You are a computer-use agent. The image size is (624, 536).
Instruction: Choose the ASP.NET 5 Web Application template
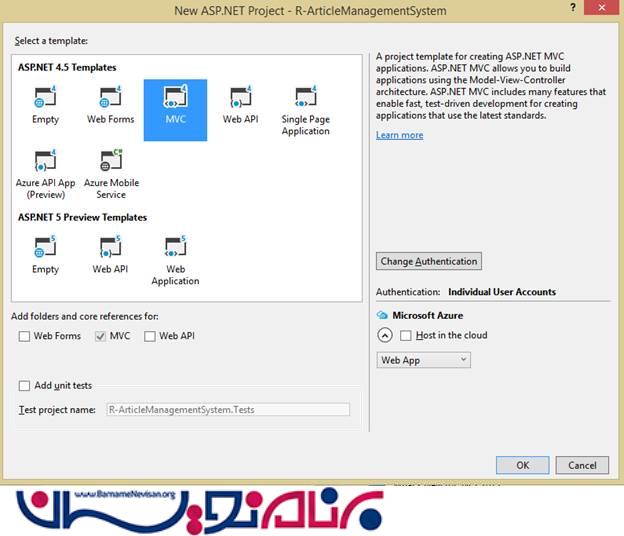tap(175, 249)
